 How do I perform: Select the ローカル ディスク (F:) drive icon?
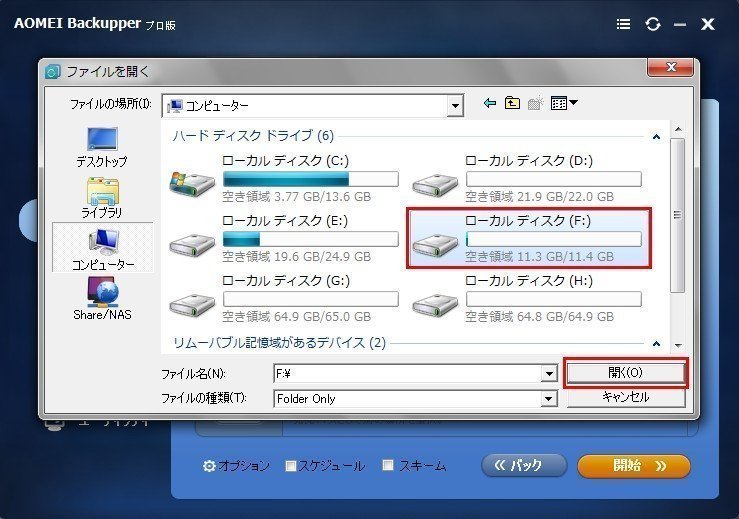point(435,244)
